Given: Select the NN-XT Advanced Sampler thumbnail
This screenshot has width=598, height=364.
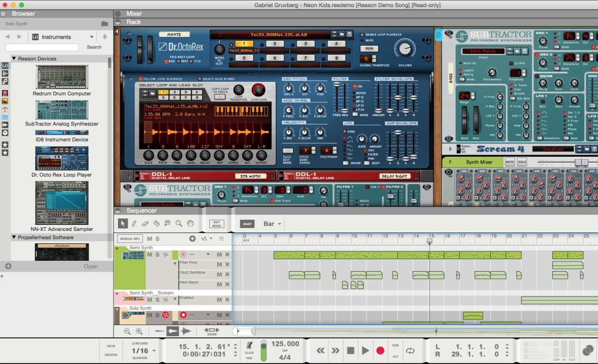Looking at the screenshot, I should 62,203.
